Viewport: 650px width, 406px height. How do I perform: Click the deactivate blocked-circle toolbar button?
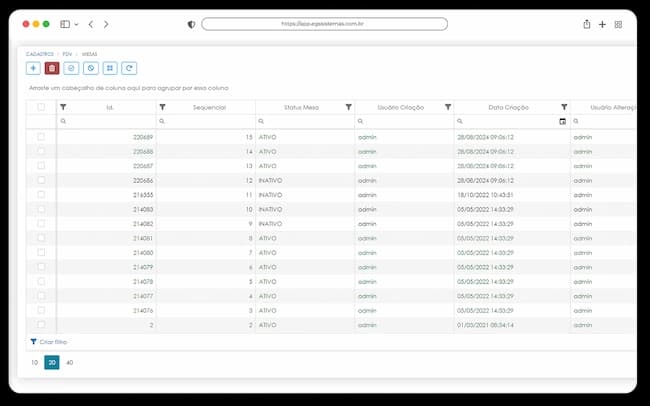click(91, 68)
